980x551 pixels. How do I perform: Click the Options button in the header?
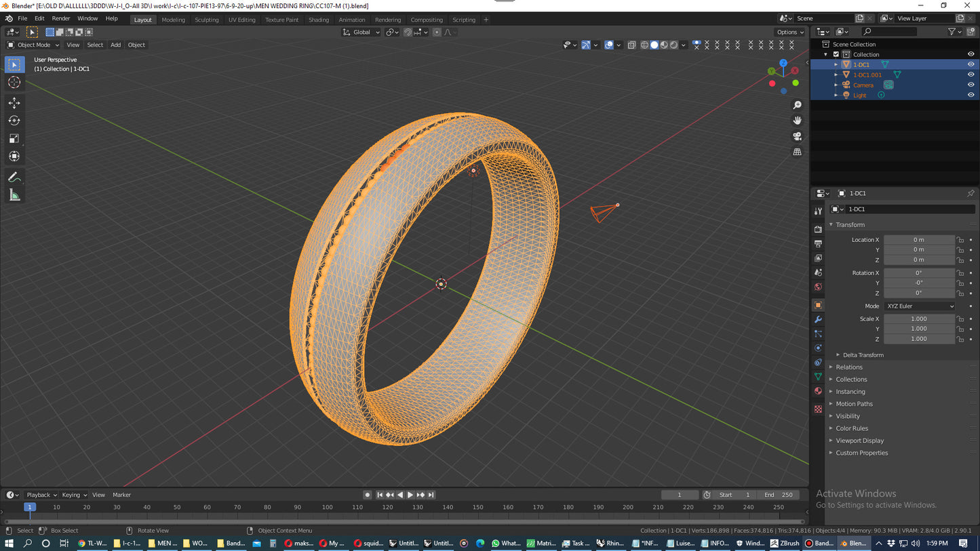(x=789, y=32)
